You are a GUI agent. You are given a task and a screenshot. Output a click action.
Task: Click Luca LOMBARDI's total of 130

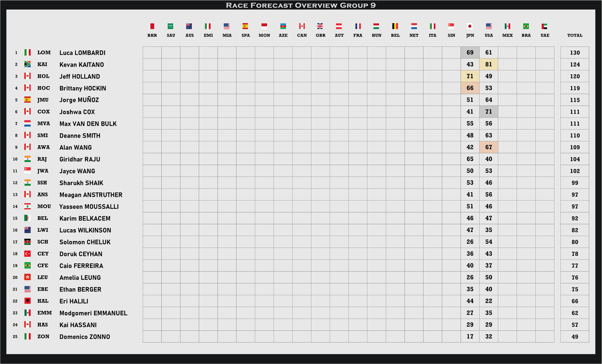[x=575, y=53]
